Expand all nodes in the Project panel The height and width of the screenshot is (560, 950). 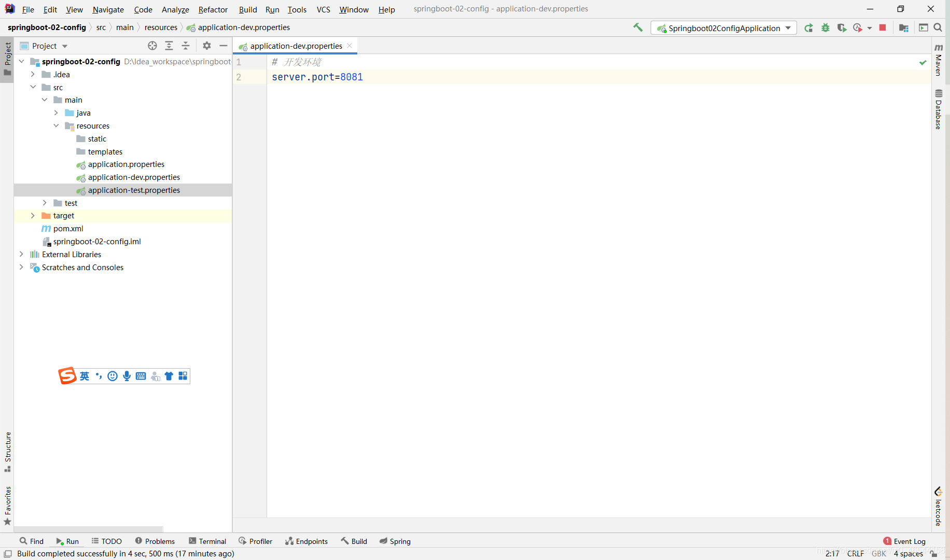click(169, 46)
